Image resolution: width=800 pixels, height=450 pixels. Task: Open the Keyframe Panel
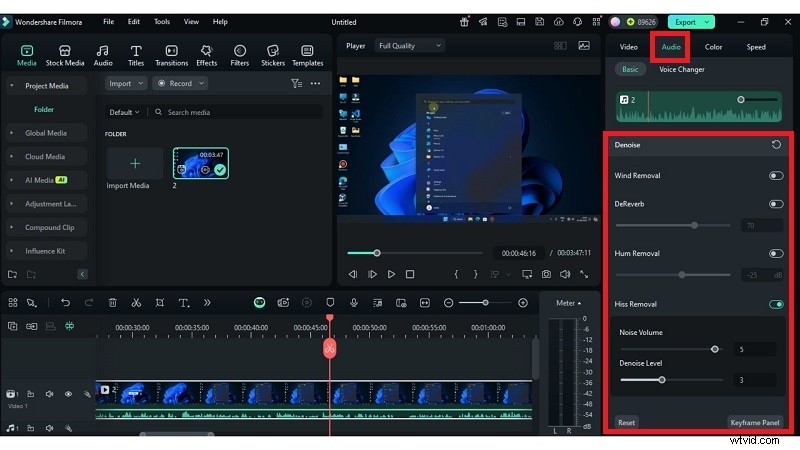pos(755,423)
